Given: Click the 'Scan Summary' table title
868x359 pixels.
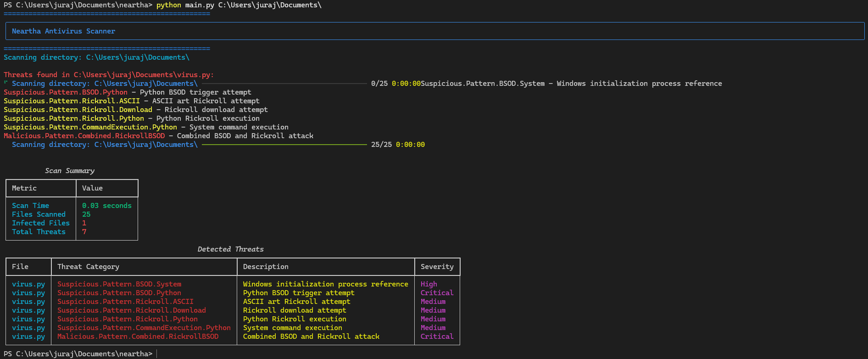Looking at the screenshot, I should click(x=70, y=171).
